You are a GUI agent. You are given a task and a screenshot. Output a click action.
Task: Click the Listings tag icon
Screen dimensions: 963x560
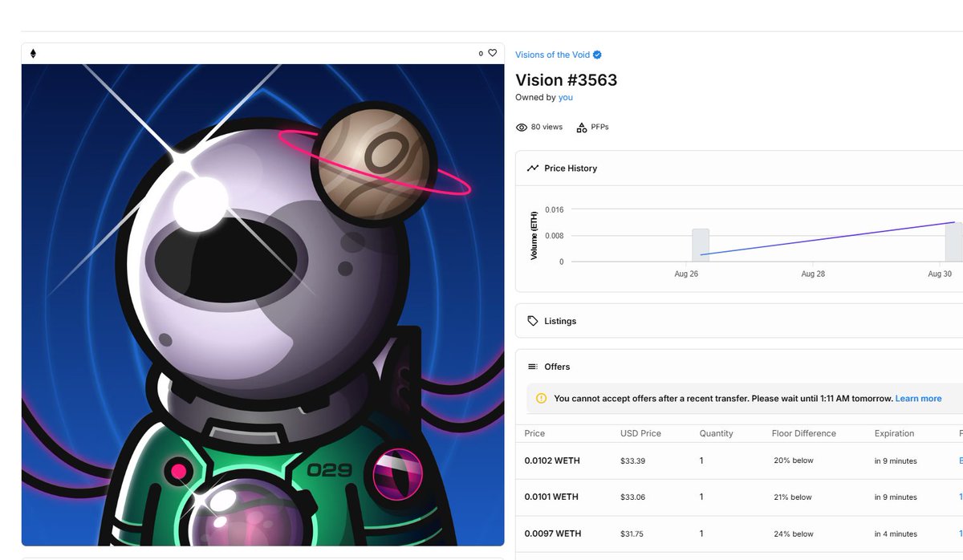coord(533,321)
